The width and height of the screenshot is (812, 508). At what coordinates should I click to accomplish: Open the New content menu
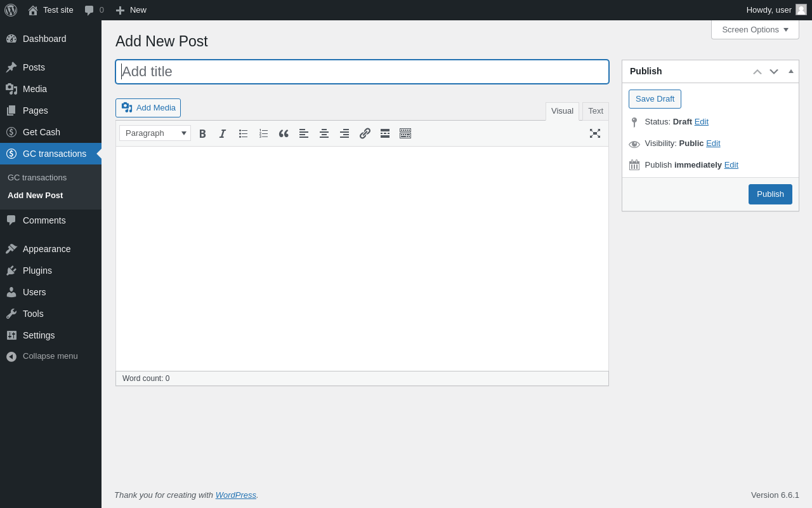point(131,10)
